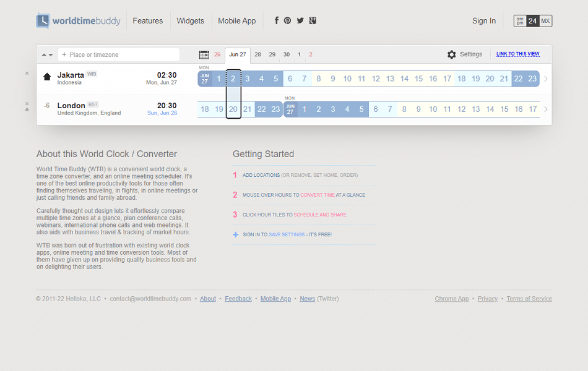Click the SAVE SETTINGS link
588x371 pixels.
[x=287, y=234]
